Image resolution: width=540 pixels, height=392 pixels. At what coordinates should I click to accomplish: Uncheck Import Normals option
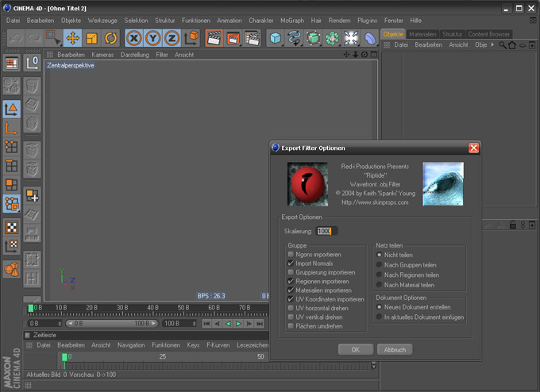[291, 263]
